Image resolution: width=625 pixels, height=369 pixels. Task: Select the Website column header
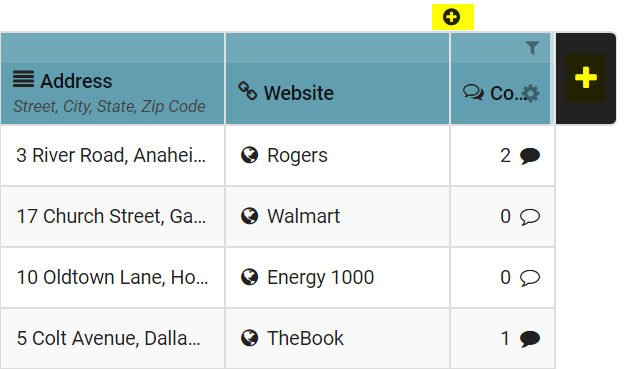click(x=337, y=79)
